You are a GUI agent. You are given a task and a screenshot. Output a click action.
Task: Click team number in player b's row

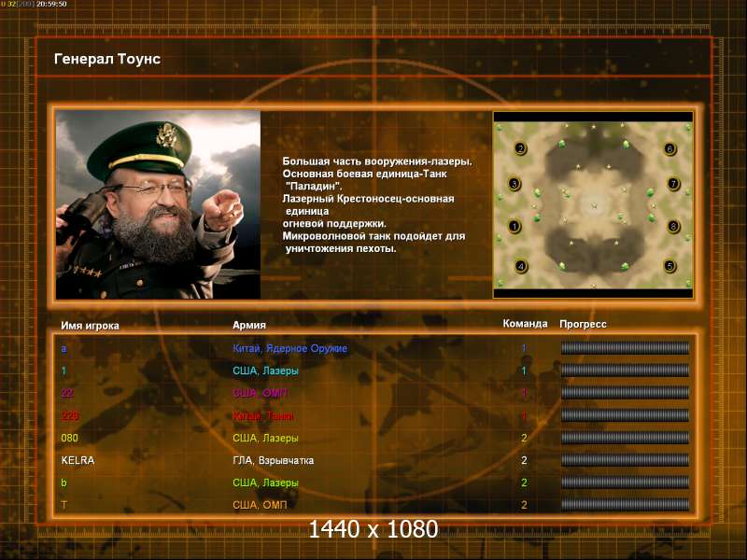524,483
